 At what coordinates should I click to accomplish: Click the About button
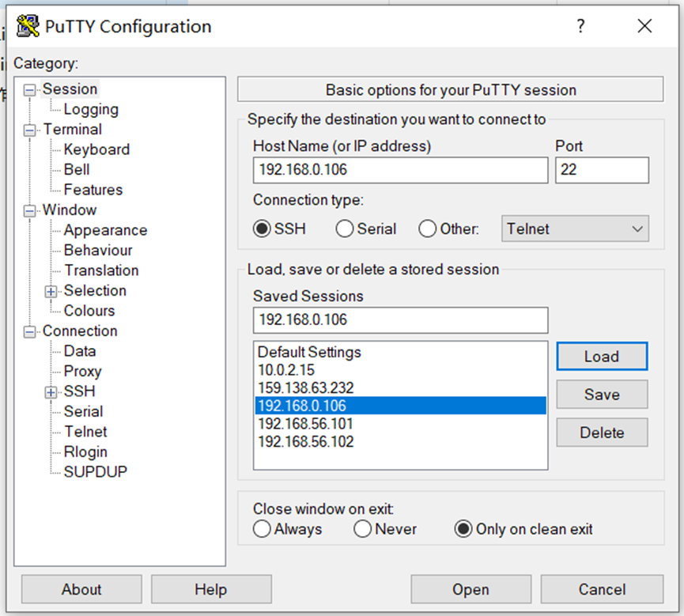81,589
